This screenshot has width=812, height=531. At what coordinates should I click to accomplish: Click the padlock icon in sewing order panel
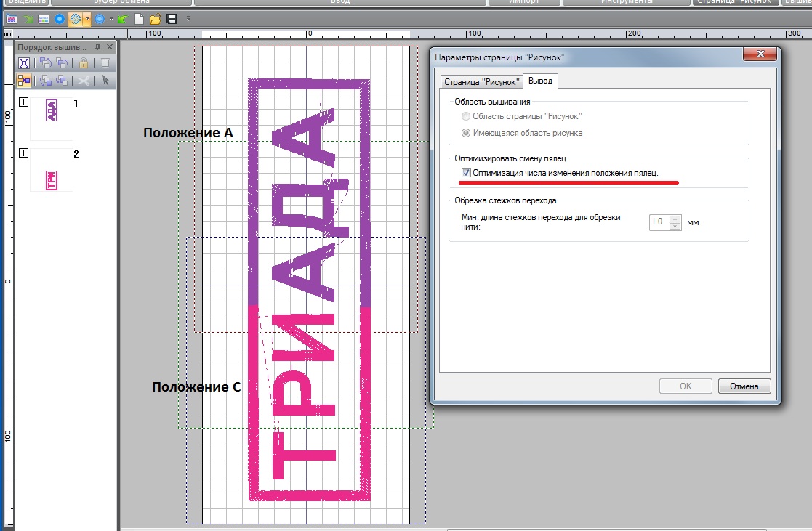pyautogui.click(x=84, y=63)
